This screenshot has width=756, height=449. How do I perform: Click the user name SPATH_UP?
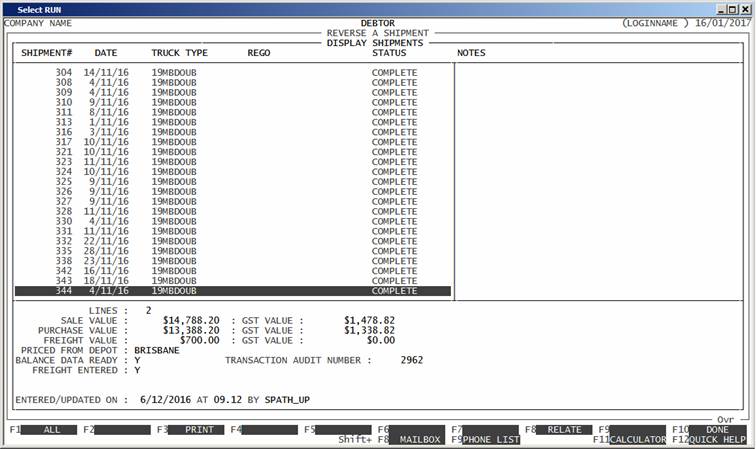287,400
